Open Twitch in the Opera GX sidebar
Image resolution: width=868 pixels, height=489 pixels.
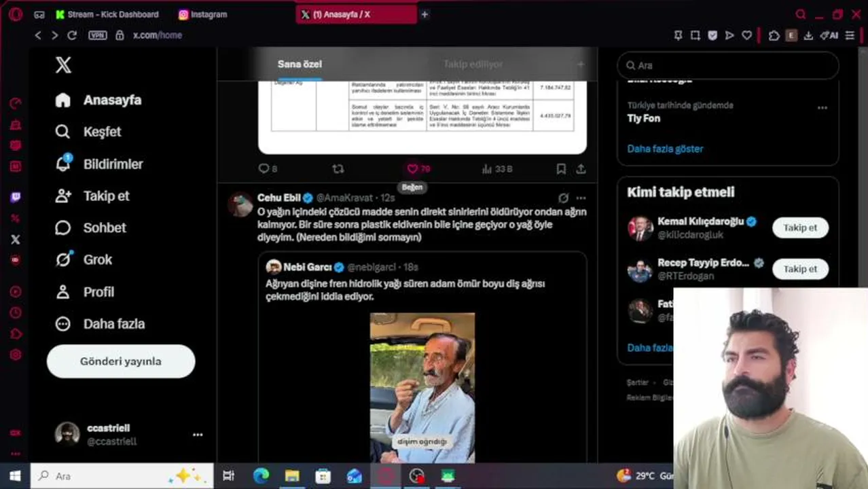tap(15, 197)
